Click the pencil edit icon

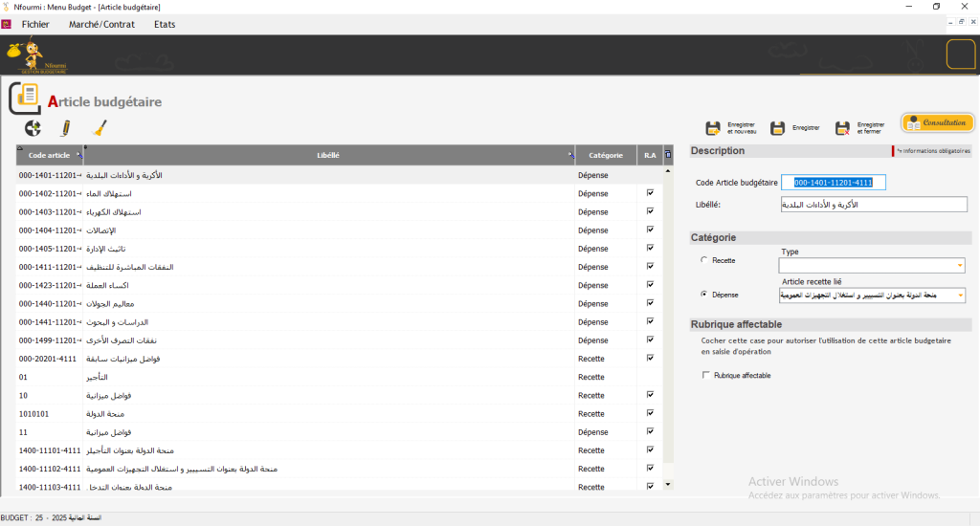[x=66, y=127]
